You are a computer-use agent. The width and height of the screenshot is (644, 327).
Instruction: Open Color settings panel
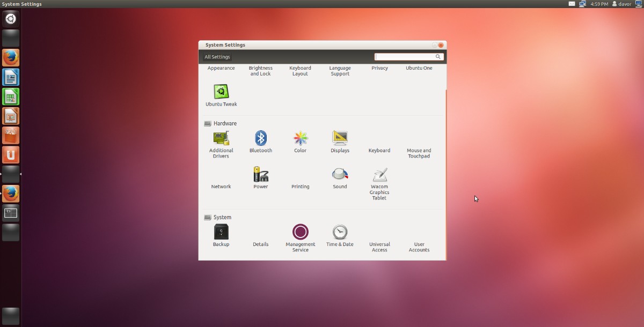[x=301, y=142]
